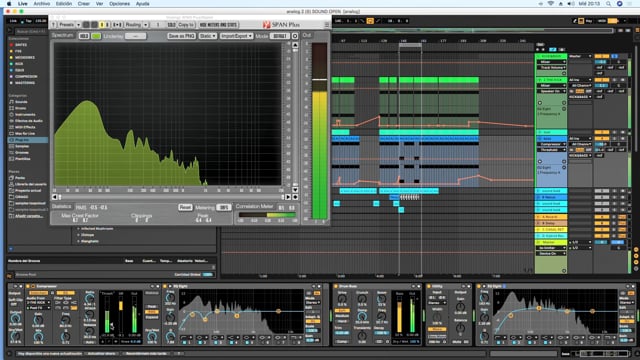
Task: Toggle the computer MIDI keyboard icon
Action: pyautogui.click(x=581, y=21)
